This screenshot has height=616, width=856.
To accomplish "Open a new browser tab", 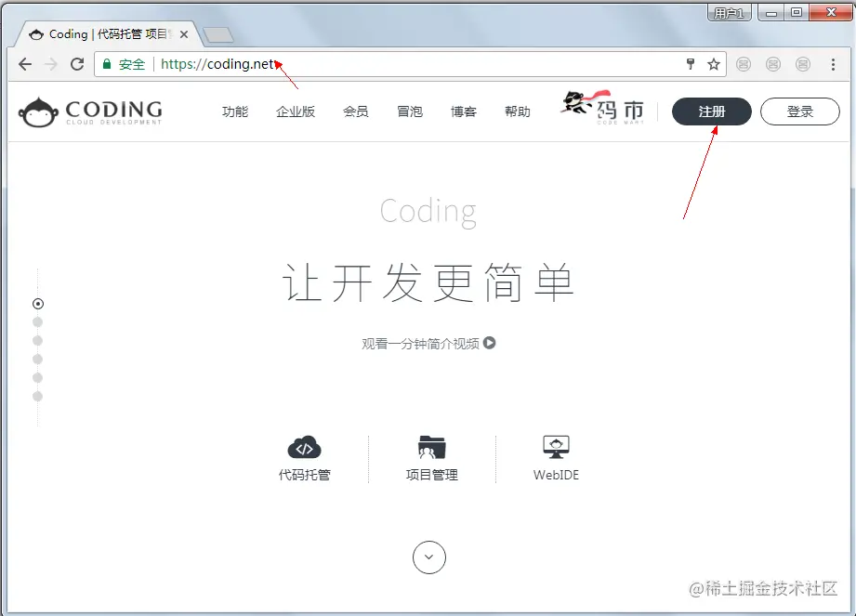I will 218,35.
